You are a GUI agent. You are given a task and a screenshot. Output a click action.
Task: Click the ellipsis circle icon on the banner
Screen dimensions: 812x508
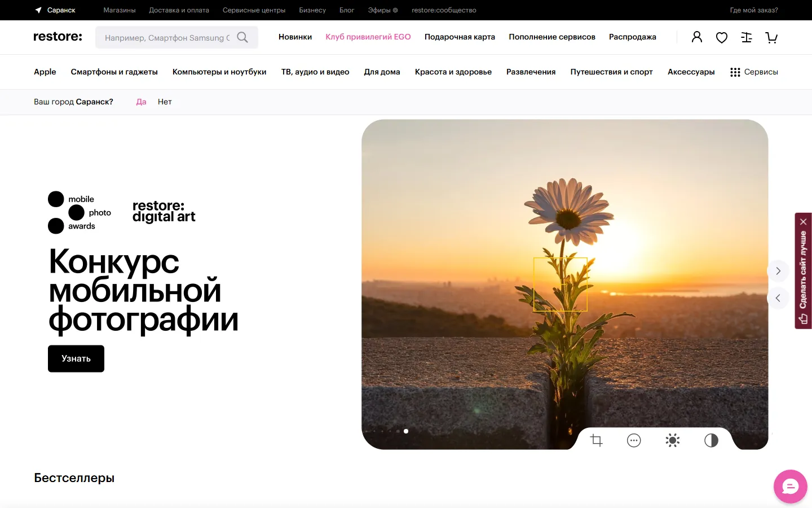click(634, 440)
